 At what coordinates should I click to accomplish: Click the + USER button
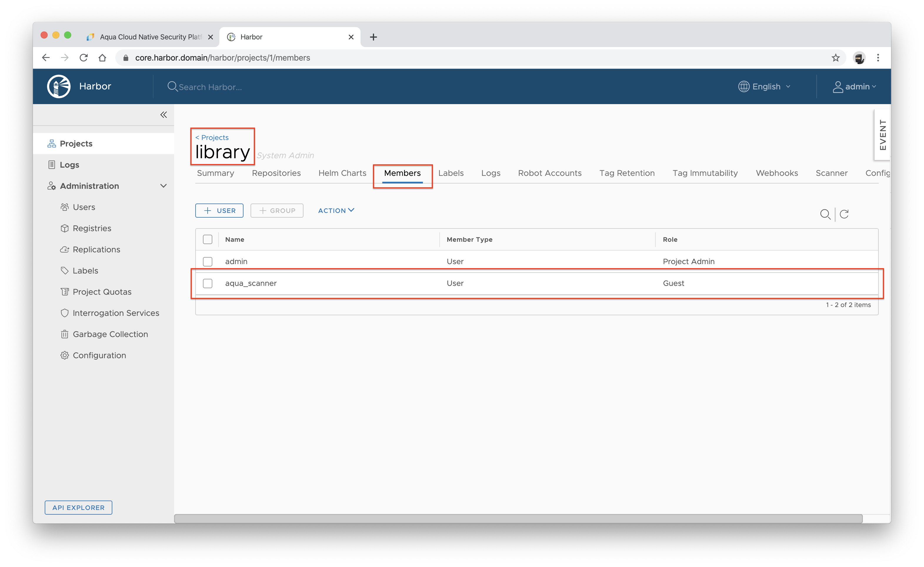coord(219,210)
